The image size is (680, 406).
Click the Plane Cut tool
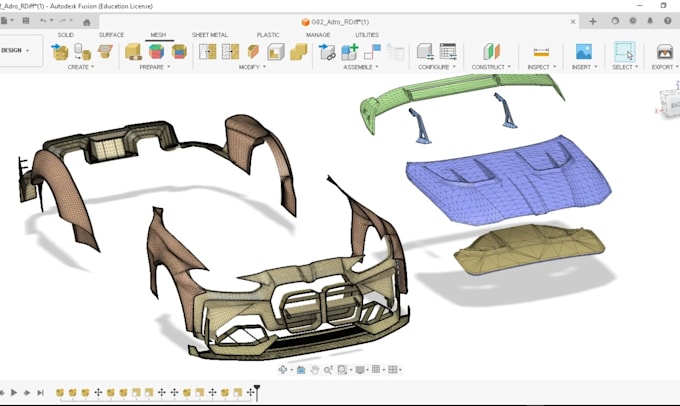[x=253, y=51]
